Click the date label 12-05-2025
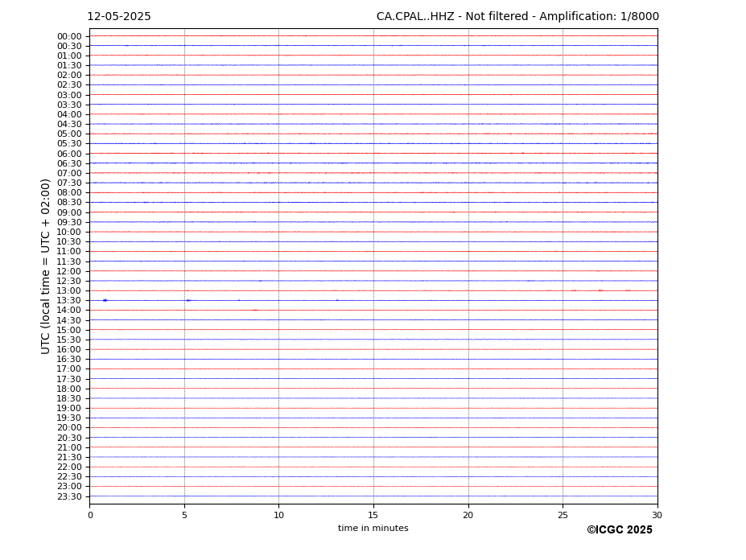Screen dimensions: 746x560 click(x=119, y=17)
